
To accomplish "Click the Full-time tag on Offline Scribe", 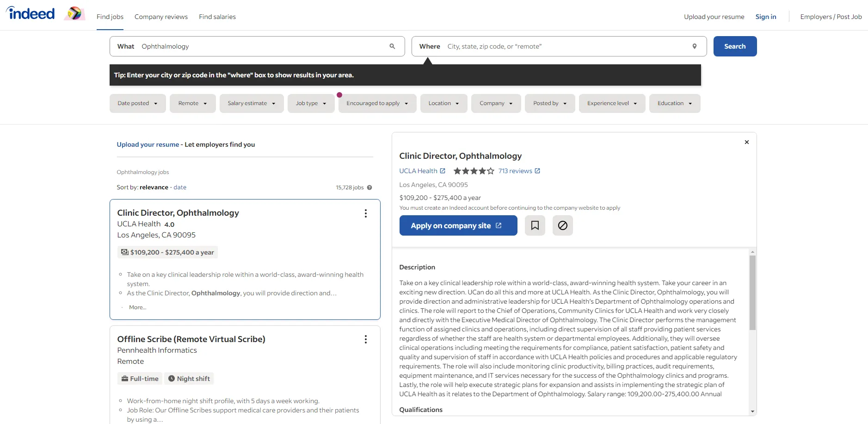I will (140, 379).
